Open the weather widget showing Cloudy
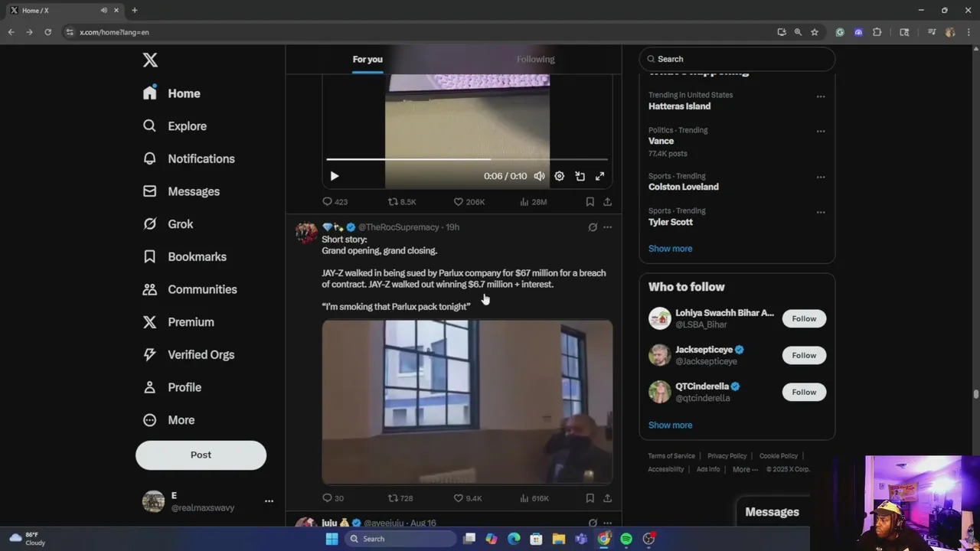Viewport: 980px width, 551px height. pyautogui.click(x=28, y=539)
